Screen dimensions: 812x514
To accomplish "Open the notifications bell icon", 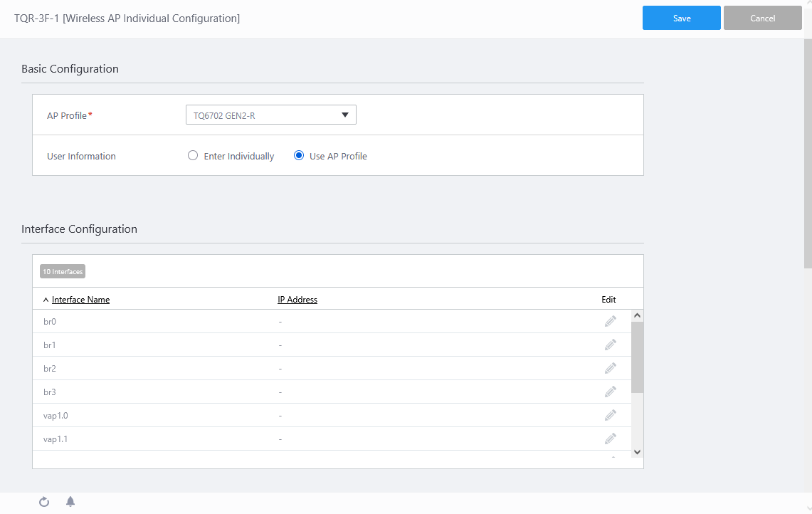I will pyautogui.click(x=70, y=502).
